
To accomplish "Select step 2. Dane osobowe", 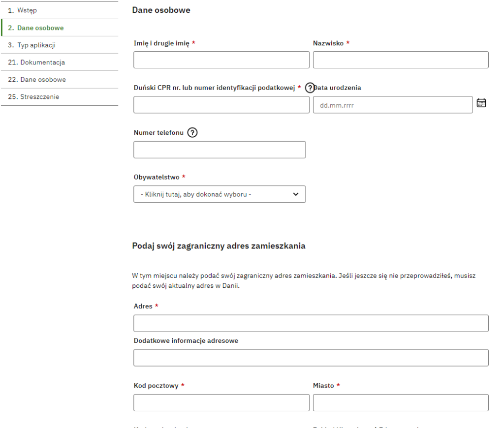I will point(60,28).
